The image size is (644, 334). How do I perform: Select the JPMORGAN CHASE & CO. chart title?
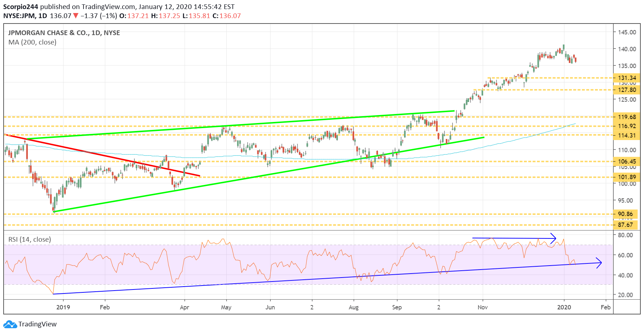64,33
